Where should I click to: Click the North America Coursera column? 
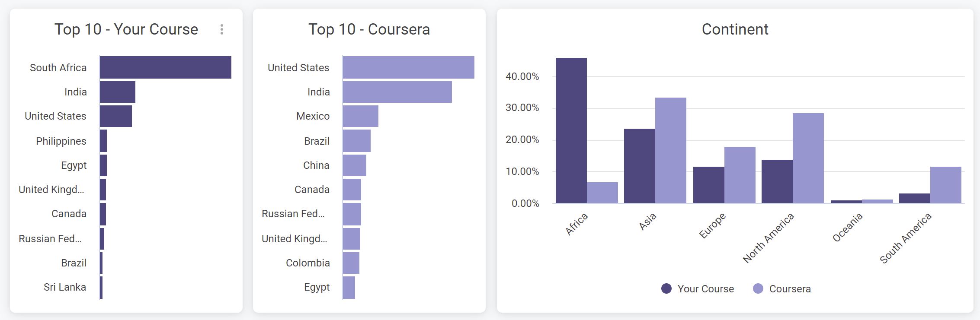pyautogui.click(x=808, y=158)
